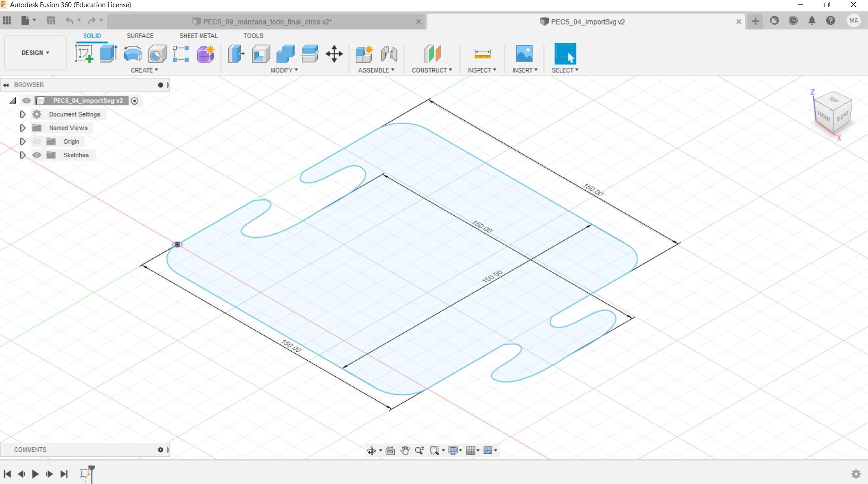
Task: Redo the last action
Action: coord(92,20)
